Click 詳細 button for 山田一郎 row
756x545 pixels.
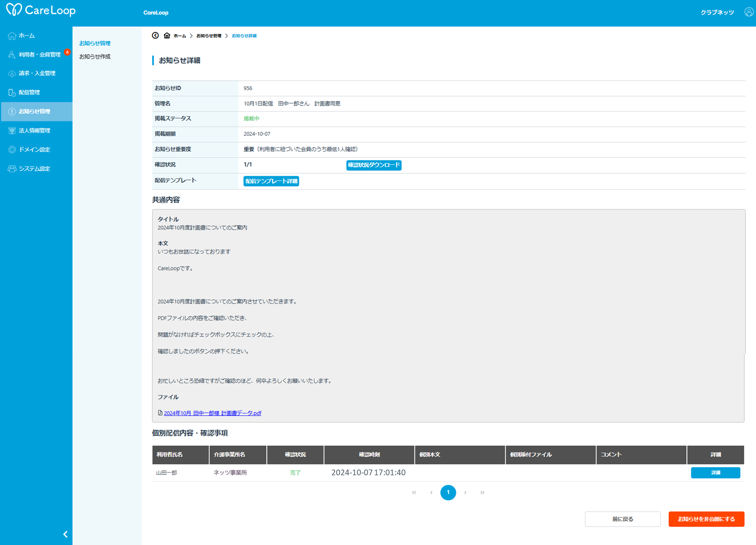(x=715, y=473)
